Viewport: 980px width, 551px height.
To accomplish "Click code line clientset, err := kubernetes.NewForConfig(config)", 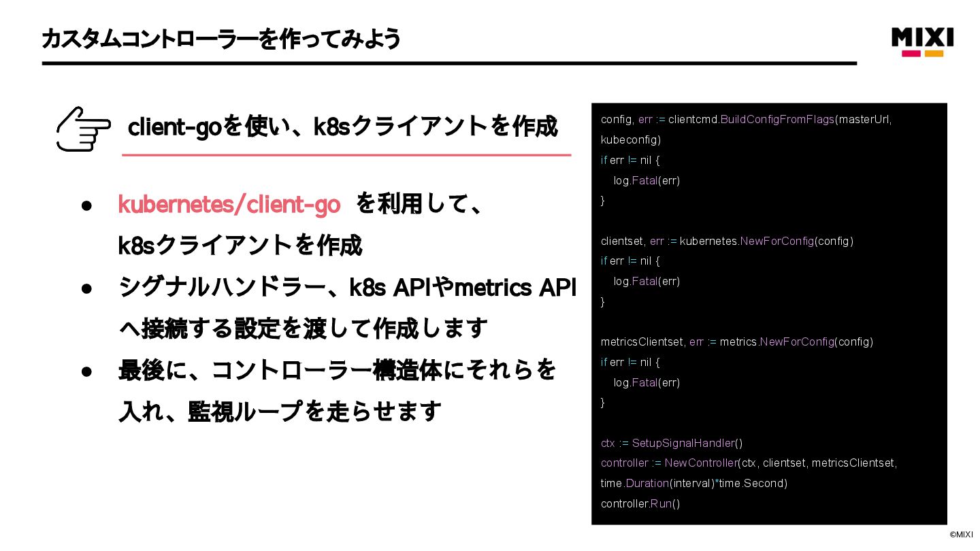I will [x=727, y=241].
